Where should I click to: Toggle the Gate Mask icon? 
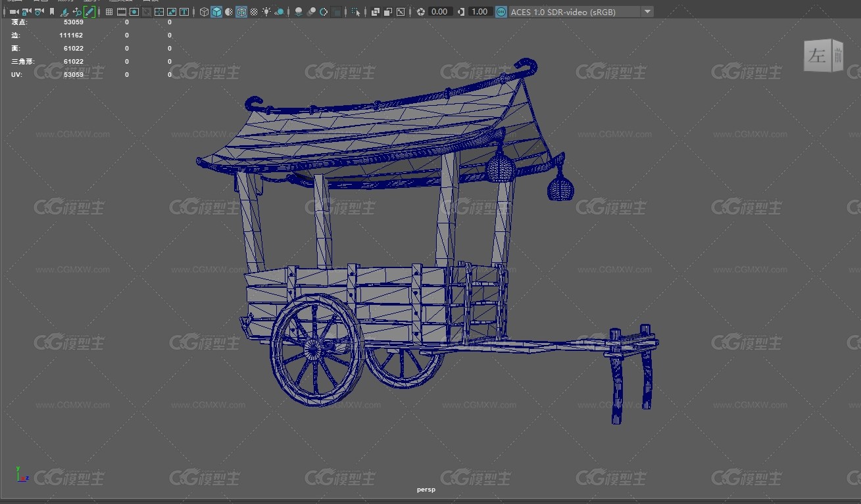[x=147, y=12]
